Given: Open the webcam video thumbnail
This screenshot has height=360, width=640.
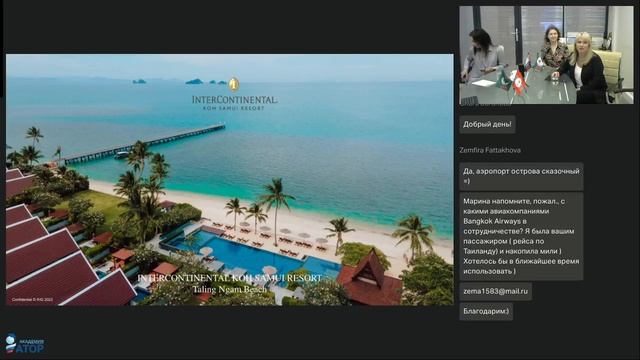Looking at the screenshot, I should pos(546,55).
